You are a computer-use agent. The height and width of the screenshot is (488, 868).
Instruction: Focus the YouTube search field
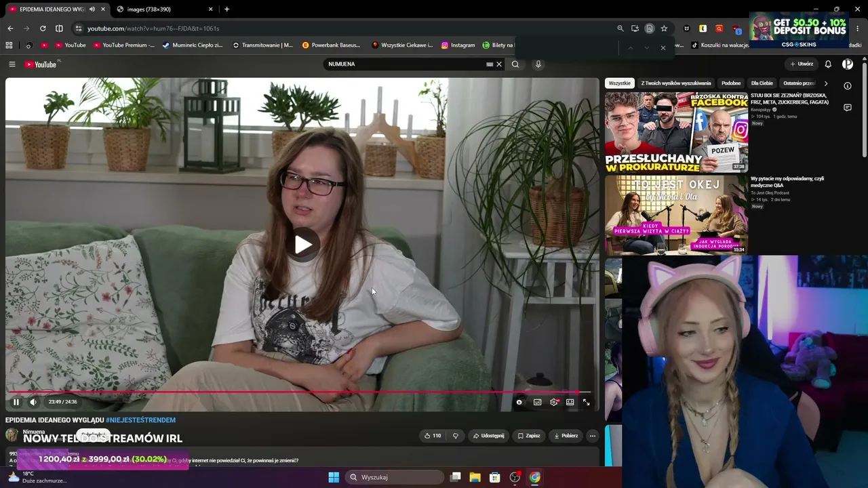coord(406,64)
